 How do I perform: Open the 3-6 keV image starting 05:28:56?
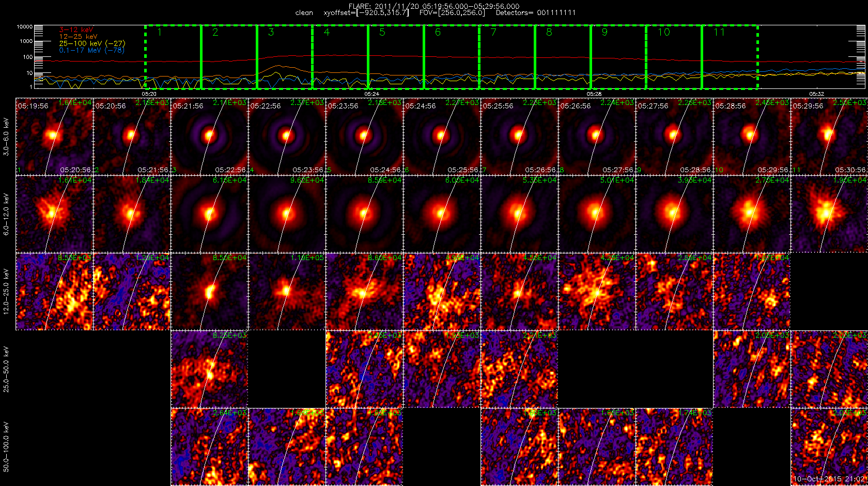click(752, 136)
